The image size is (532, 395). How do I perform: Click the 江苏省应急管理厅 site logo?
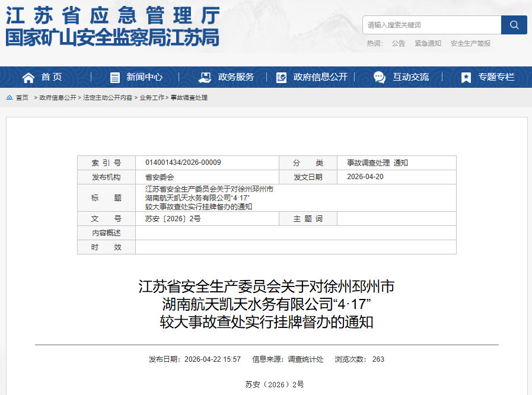point(113,27)
